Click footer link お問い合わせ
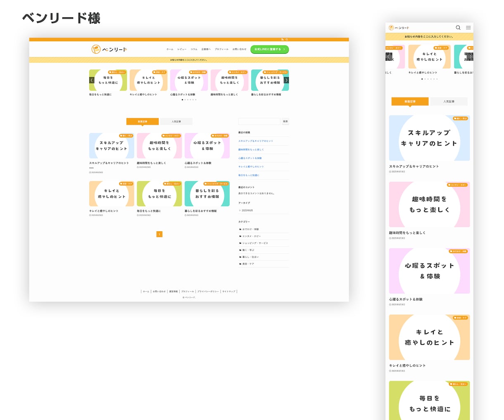 (159, 292)
